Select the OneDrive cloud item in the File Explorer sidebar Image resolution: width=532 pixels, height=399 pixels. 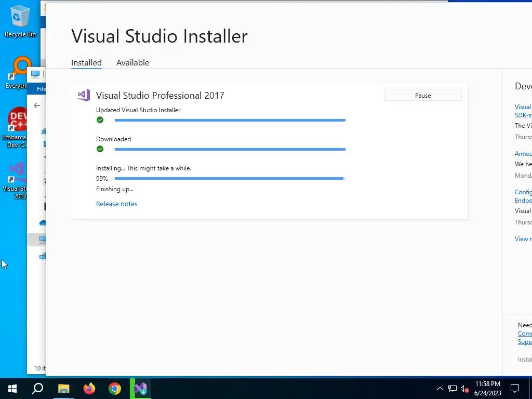click(x=43, y=223)
